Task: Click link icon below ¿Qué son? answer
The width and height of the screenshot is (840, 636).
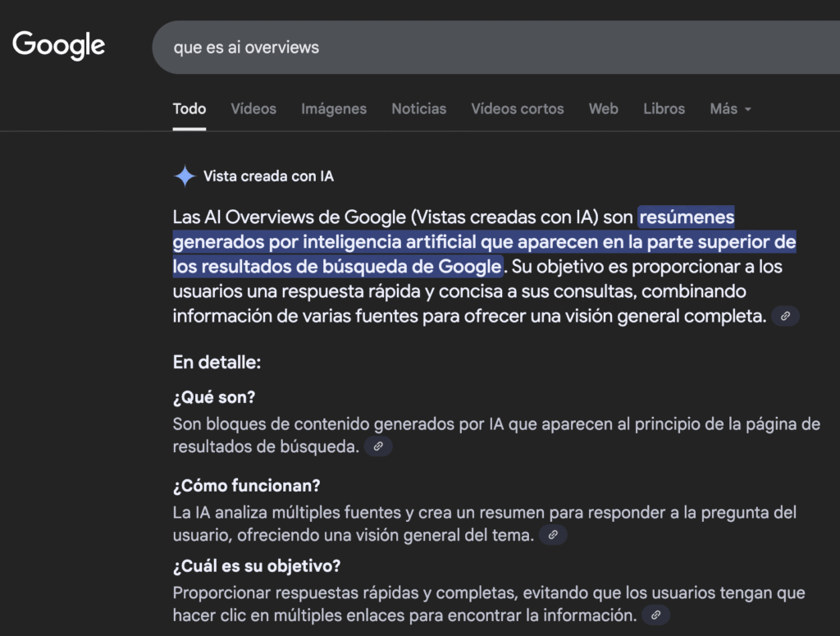Action: coord(378,446)
